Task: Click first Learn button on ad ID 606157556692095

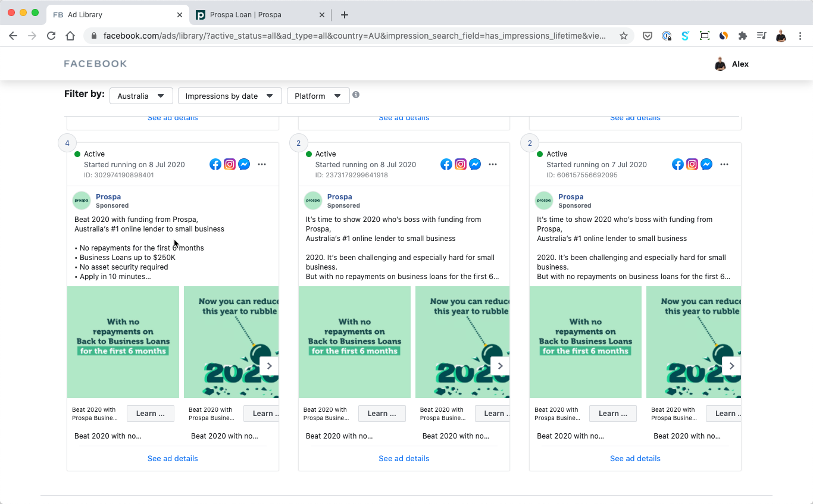Action: click(613, 414)
